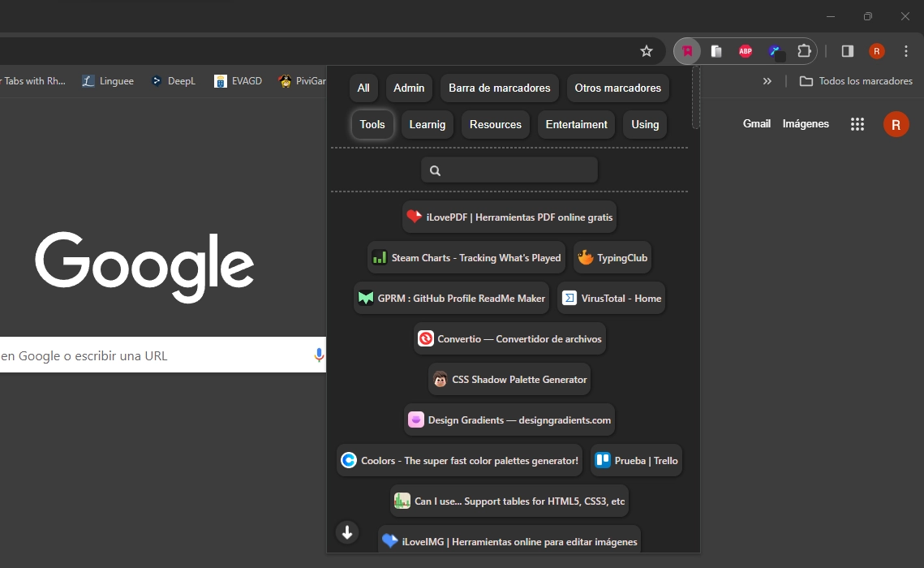Open Coolors color palettes generator bookmark

pos(460,462)
